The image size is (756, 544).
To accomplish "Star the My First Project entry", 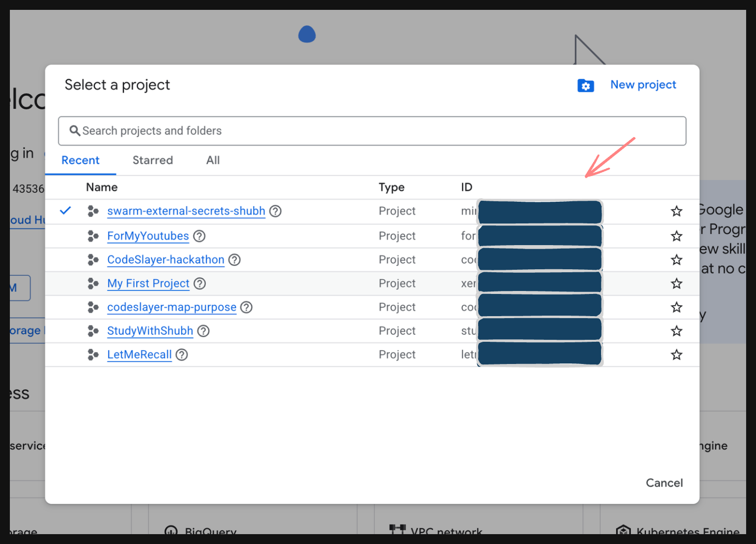I will 676,284.
